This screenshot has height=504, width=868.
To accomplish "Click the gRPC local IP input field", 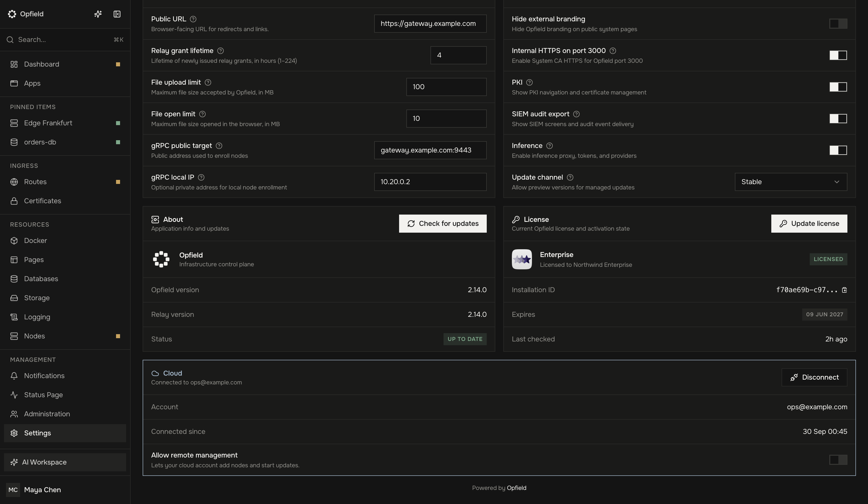I will pos(430,182).
